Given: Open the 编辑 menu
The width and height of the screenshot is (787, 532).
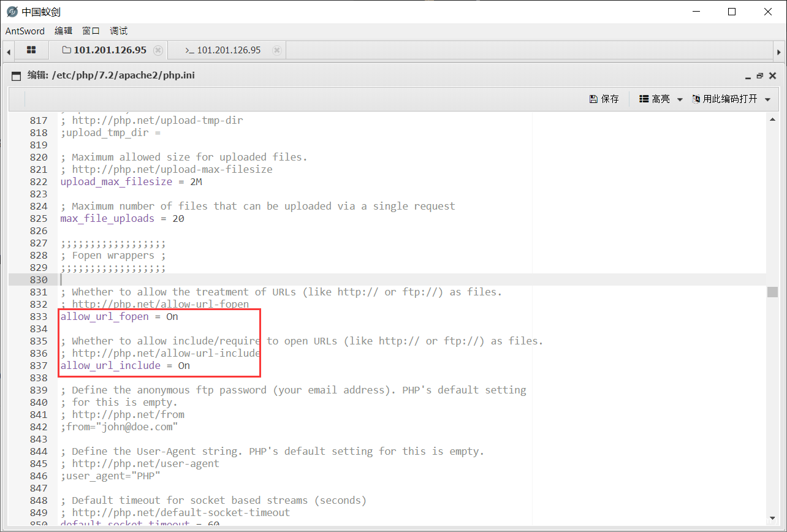Looking at the screenshot, I should coord(63,31).
